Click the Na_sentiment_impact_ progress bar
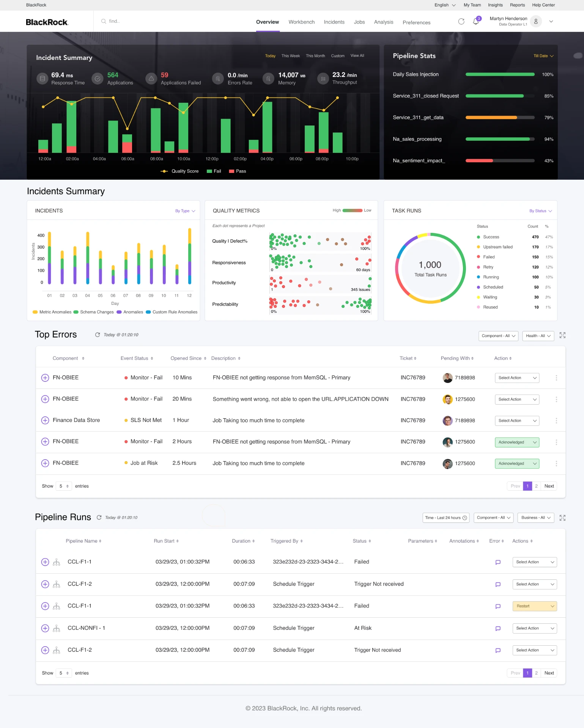This screenshot has width=584, height=728. [500, 161]
